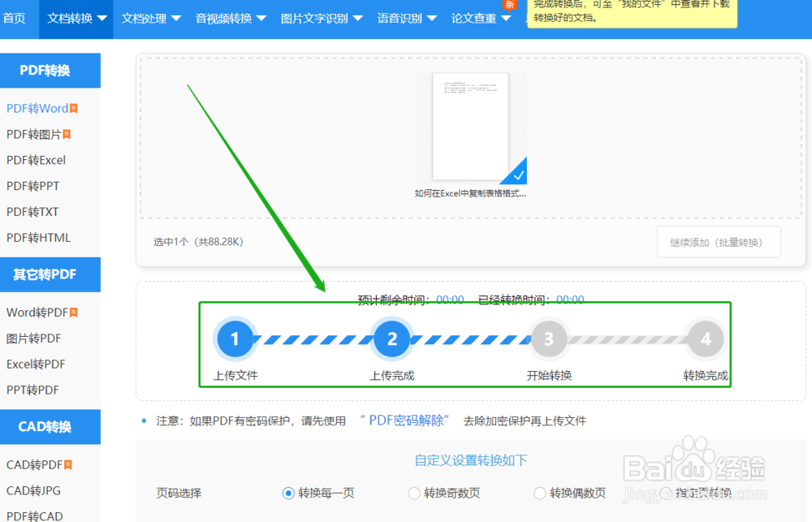Select PDF转Excel conversion option
812x522 pixels.
(35, 160)
